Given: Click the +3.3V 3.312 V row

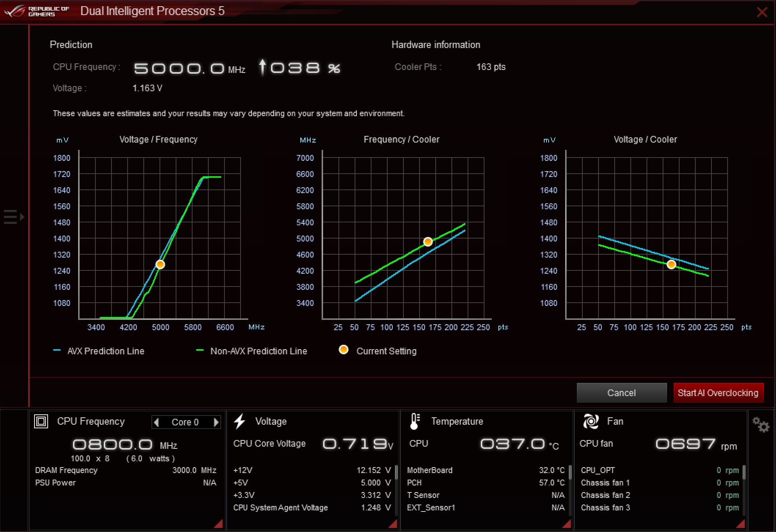Looking at the screenshot, I should (312, 495).
